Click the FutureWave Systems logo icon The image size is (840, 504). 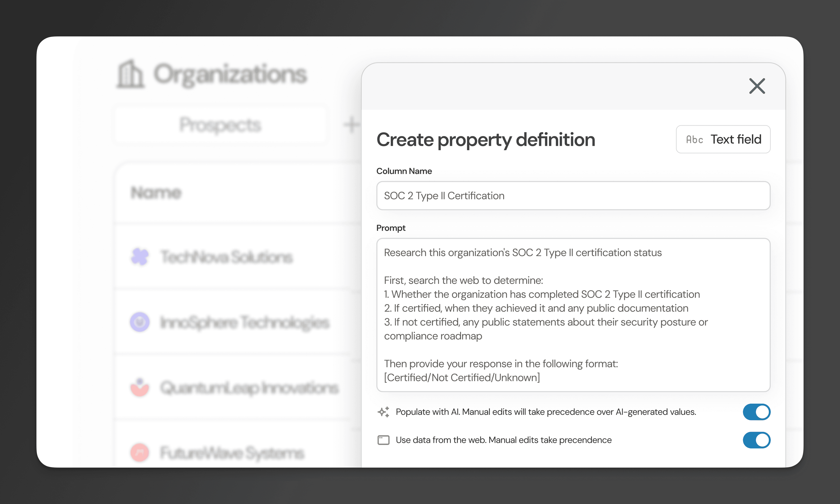pos(140,452)
